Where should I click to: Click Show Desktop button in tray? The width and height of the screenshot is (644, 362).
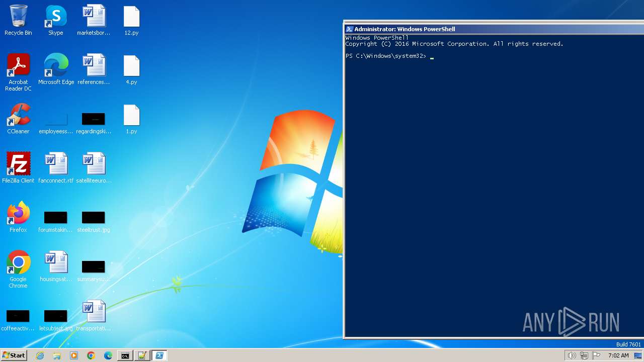point(638,355)
